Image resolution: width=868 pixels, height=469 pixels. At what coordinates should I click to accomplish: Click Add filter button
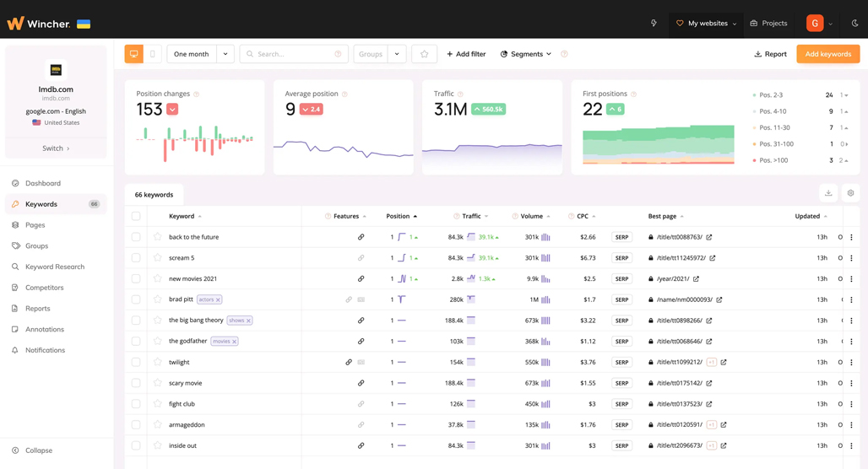point(466,54)
